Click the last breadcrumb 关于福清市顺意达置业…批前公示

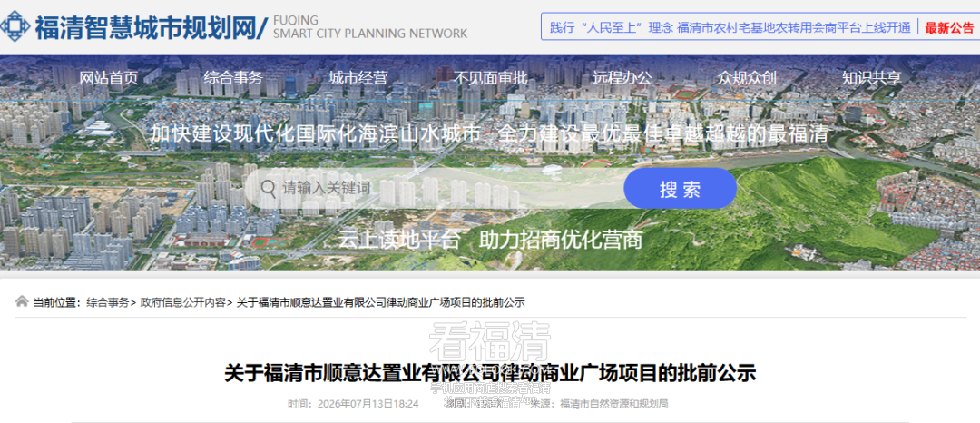tap(380, 302)
